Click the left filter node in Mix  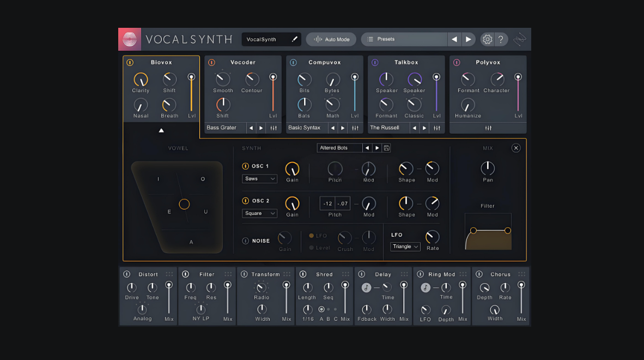coord(473,231)
